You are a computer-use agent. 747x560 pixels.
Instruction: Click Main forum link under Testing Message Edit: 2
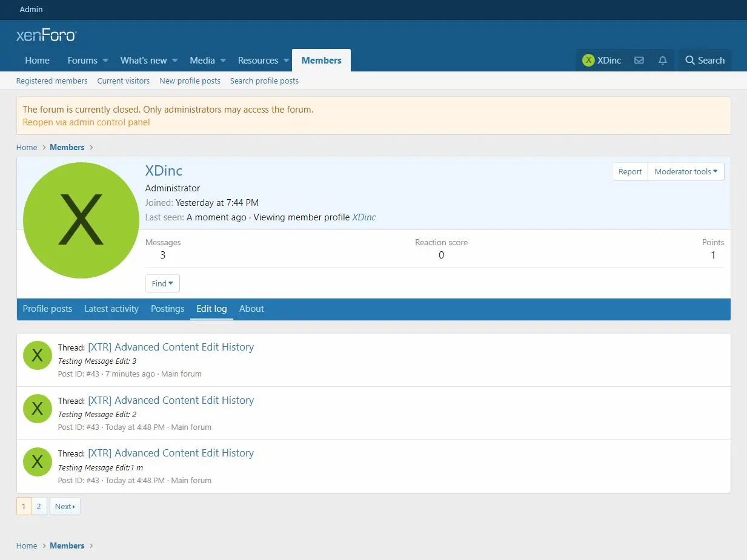click(191, 427)
